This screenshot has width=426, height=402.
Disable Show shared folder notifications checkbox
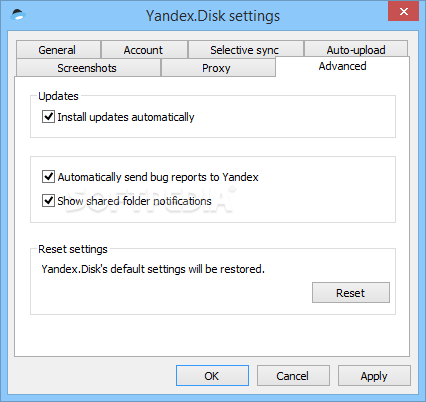48,201
